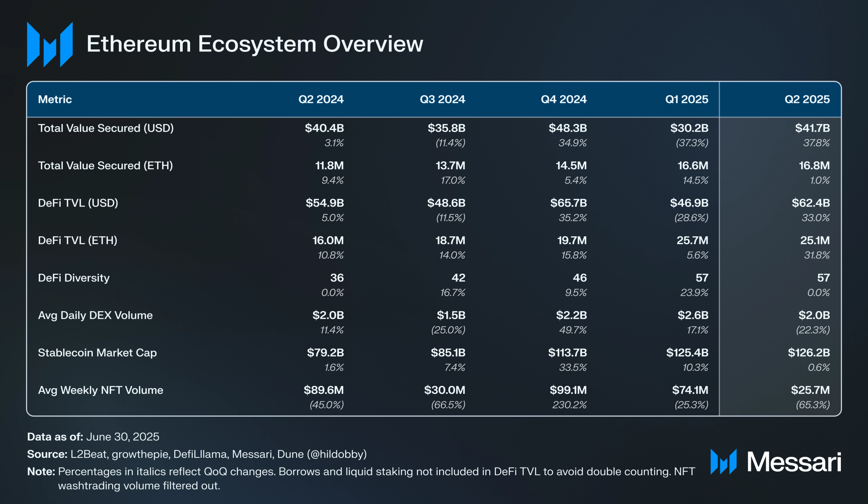This screenshot has height=504, width=868.
Task: Click the Q3 2024 column header
Action: pyautogui.click(x=442, y=99)
